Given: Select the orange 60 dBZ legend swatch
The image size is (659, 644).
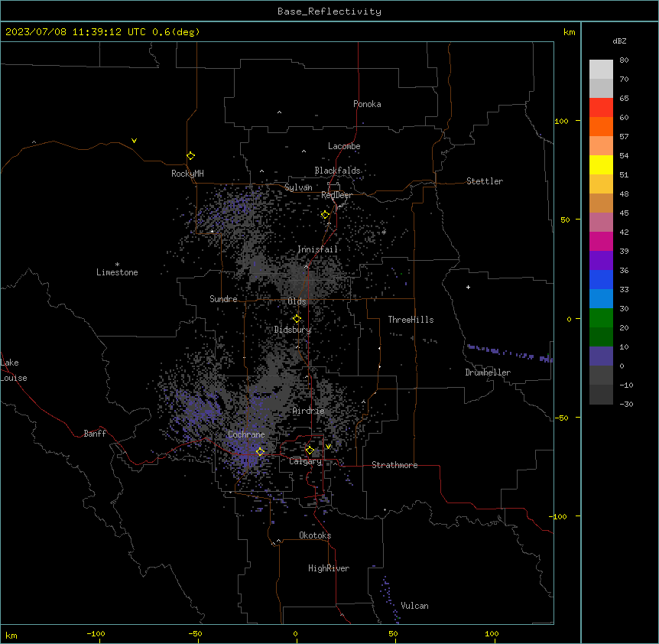Looking at the screenshot, I should click(x=601, y=126).
